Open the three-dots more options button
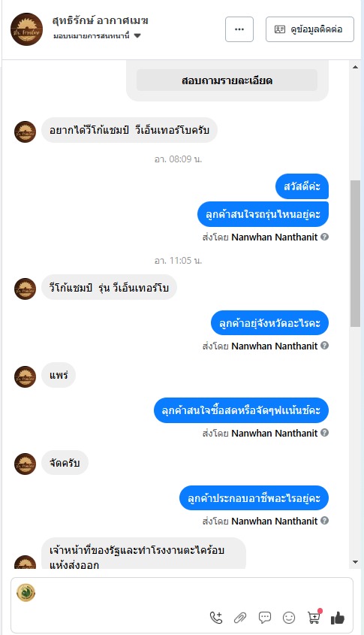Screen dimensions: 364x635 (x=239, y=29)
